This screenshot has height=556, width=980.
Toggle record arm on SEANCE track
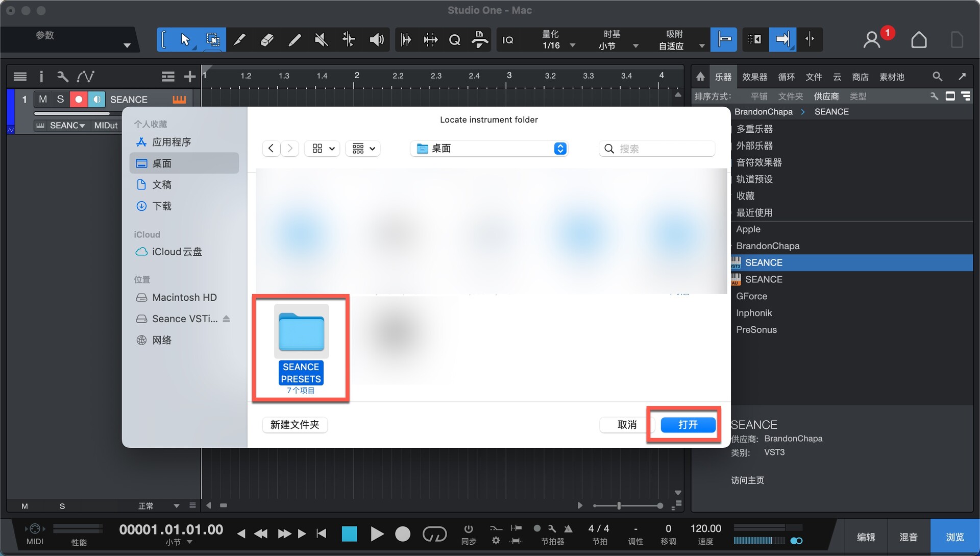point(78,99)
